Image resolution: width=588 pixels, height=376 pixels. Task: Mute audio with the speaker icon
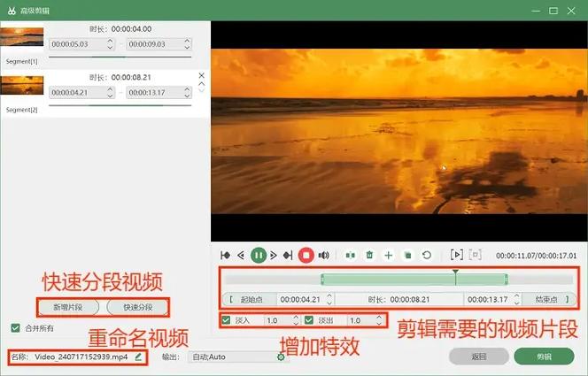324,255
